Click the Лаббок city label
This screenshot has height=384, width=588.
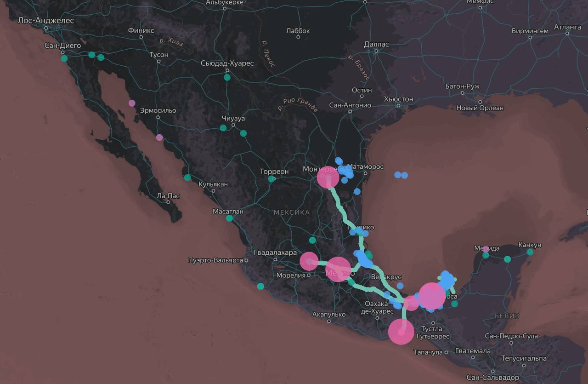[298, 31]
